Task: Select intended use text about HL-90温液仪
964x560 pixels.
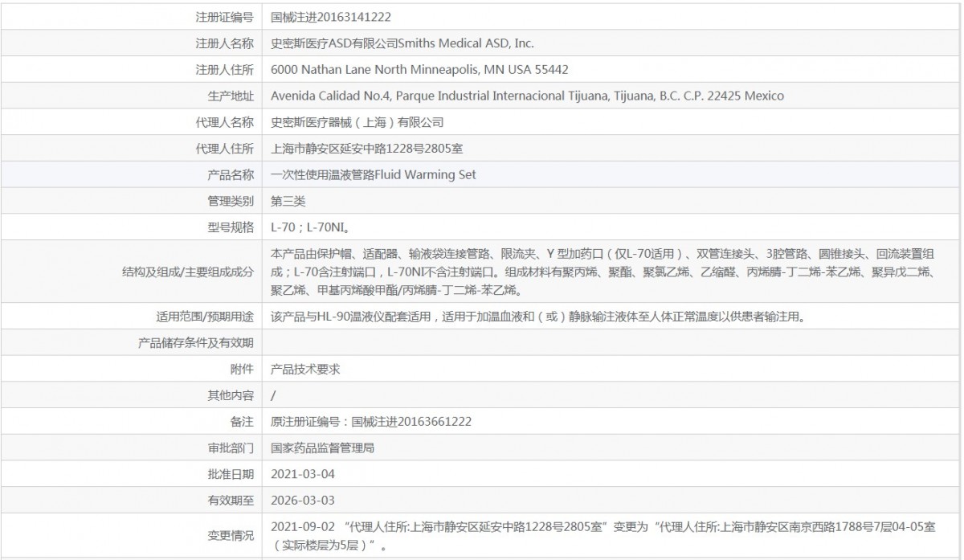Action: pyautogui.click(x=538, y=316)
